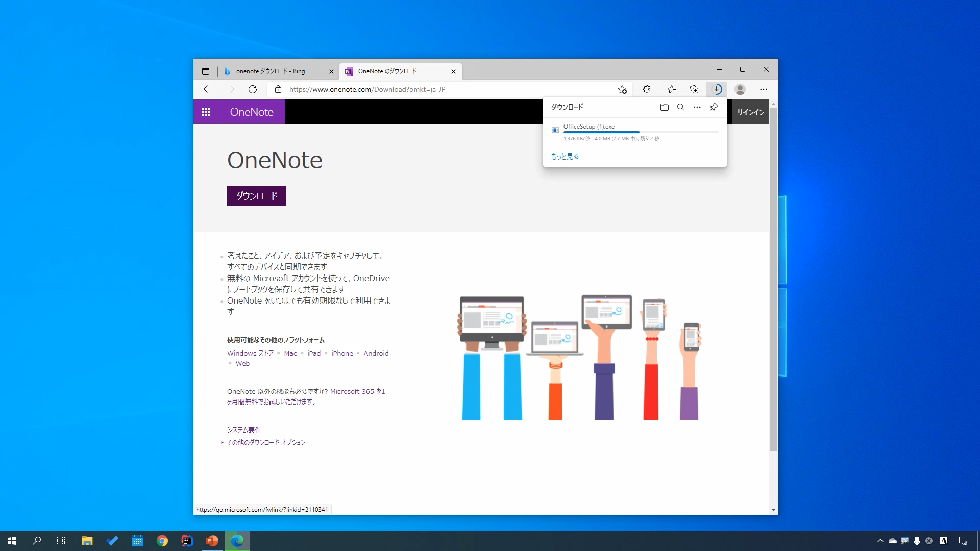Open the Collections icon
This screenshot has width=980, height=551.
click(694, 89)
